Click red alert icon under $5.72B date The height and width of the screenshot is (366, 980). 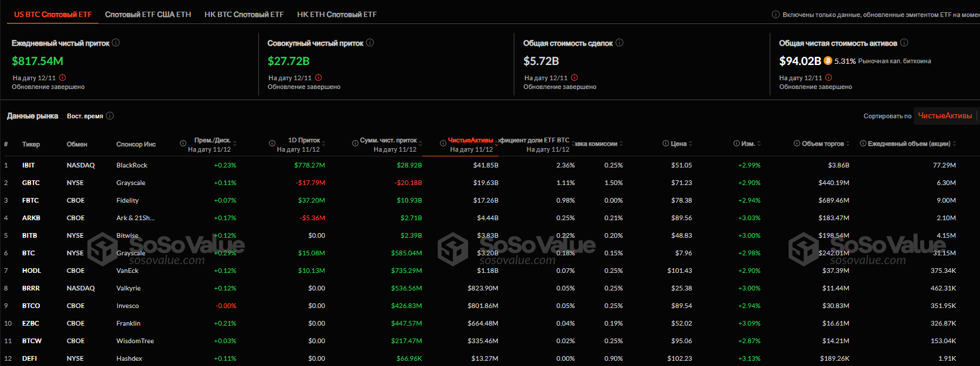[575, 77]
